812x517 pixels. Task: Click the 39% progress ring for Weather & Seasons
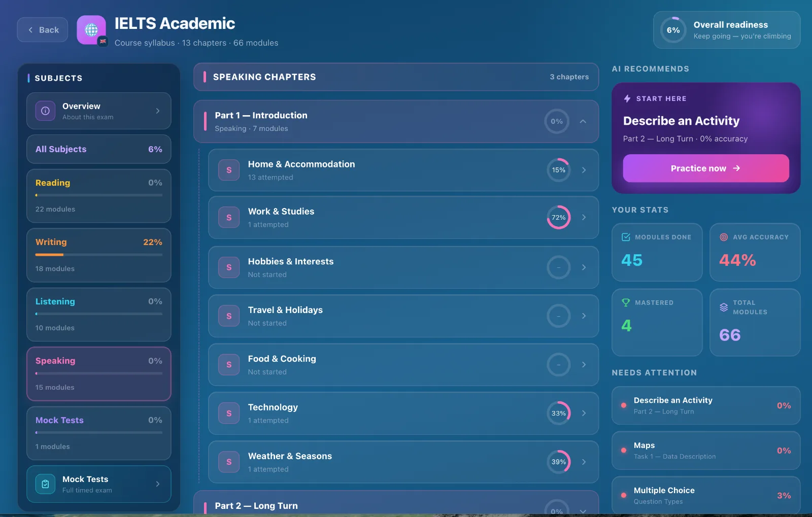pos(559,462)
